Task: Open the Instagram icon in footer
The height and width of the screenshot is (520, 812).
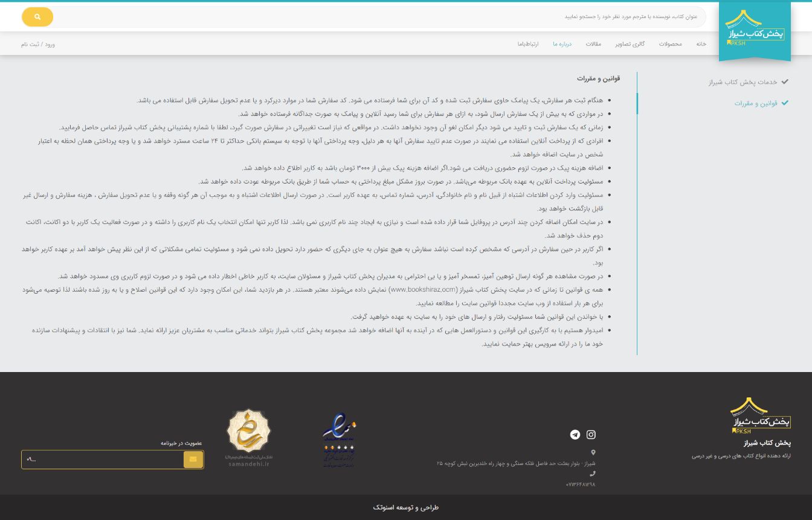Action: pos(591,434)
